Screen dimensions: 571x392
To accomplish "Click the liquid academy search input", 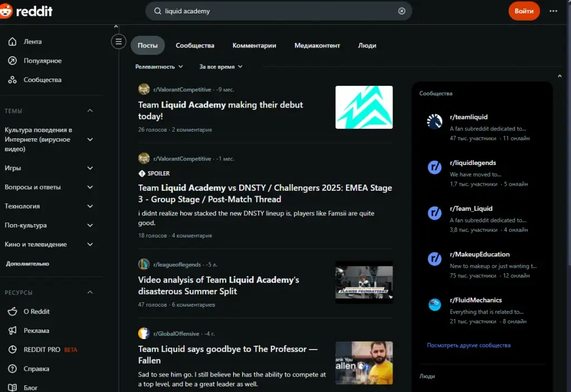I will 279,11.
